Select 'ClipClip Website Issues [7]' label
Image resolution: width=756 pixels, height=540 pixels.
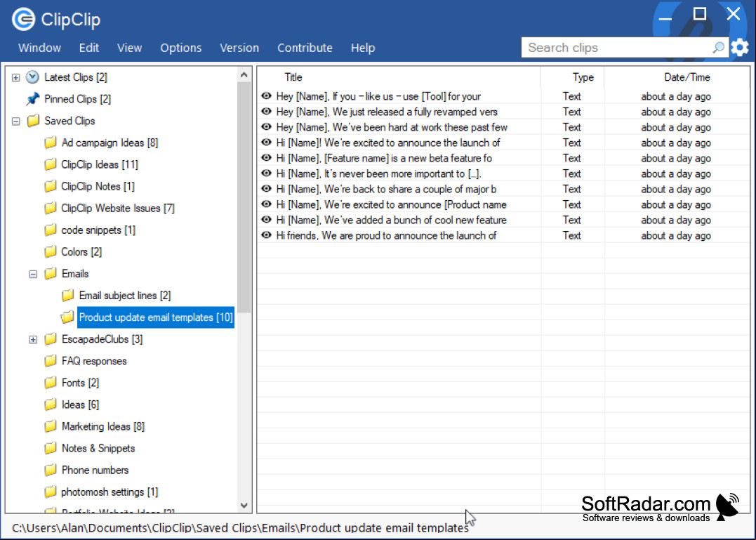click(118, 209)
